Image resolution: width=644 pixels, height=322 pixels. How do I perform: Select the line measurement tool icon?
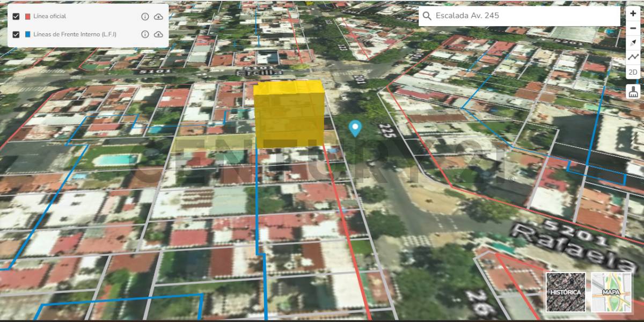(x=633, y=57)
